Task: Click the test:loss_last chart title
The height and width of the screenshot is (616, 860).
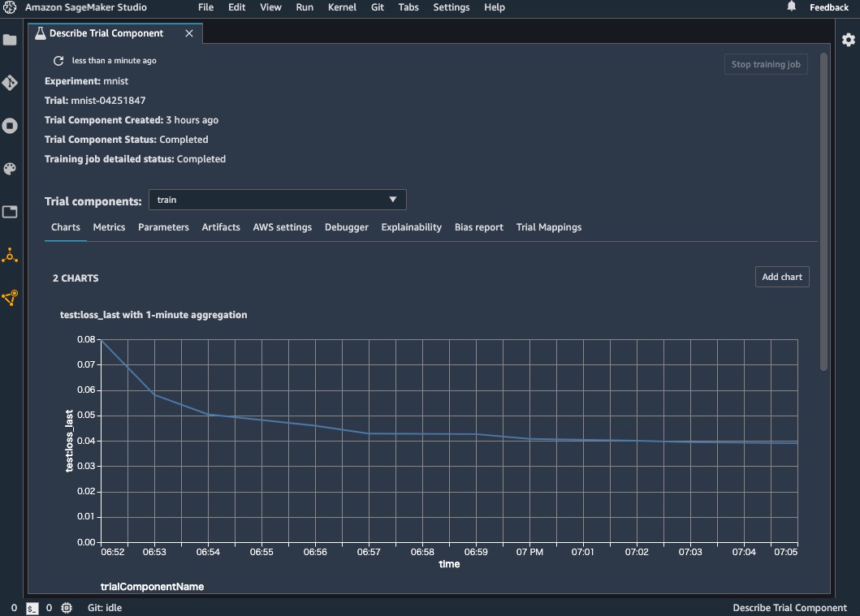Action: [x=153, y=315]
